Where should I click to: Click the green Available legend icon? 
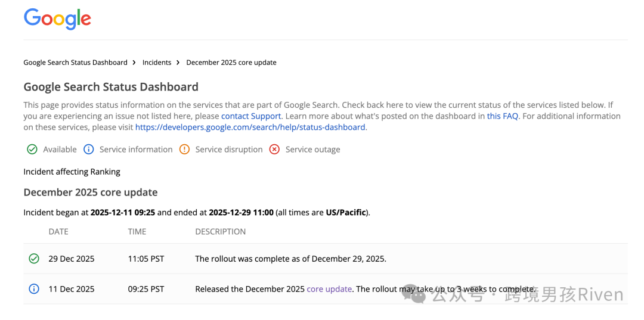pos(32,150)
